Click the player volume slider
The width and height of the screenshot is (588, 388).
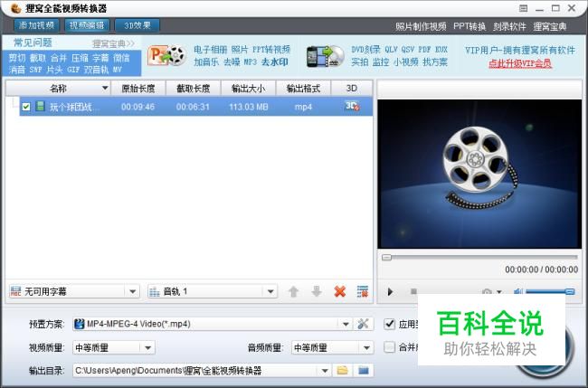550,291
